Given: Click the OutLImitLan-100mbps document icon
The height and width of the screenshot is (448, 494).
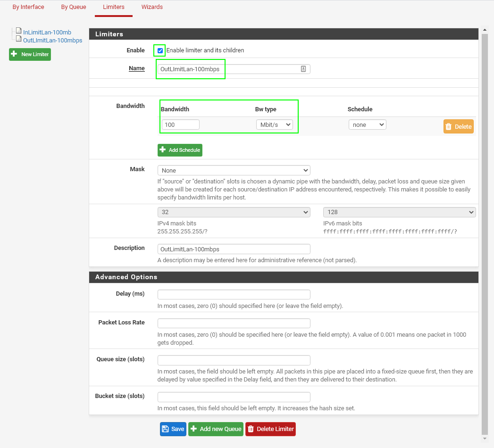Looking at the screenshot, I should [x=18, y=39].
